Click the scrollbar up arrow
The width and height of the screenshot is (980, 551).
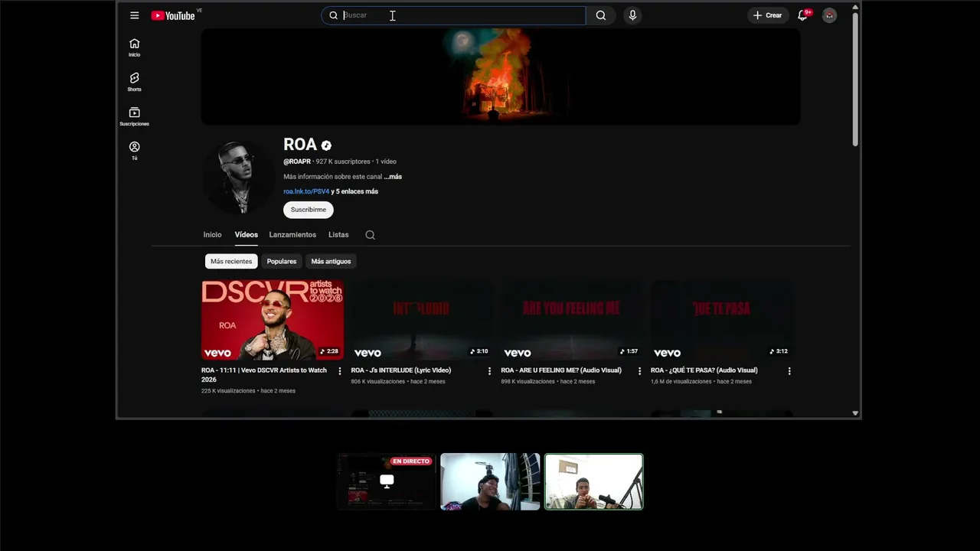click(855, 6)
